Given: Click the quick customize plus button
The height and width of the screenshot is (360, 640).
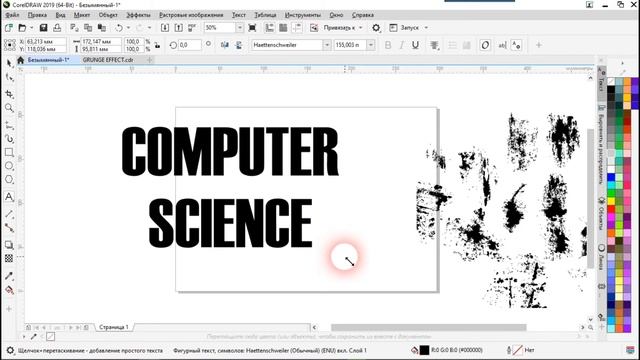Looking at the screenshot, I should click(x=539, y=45).
